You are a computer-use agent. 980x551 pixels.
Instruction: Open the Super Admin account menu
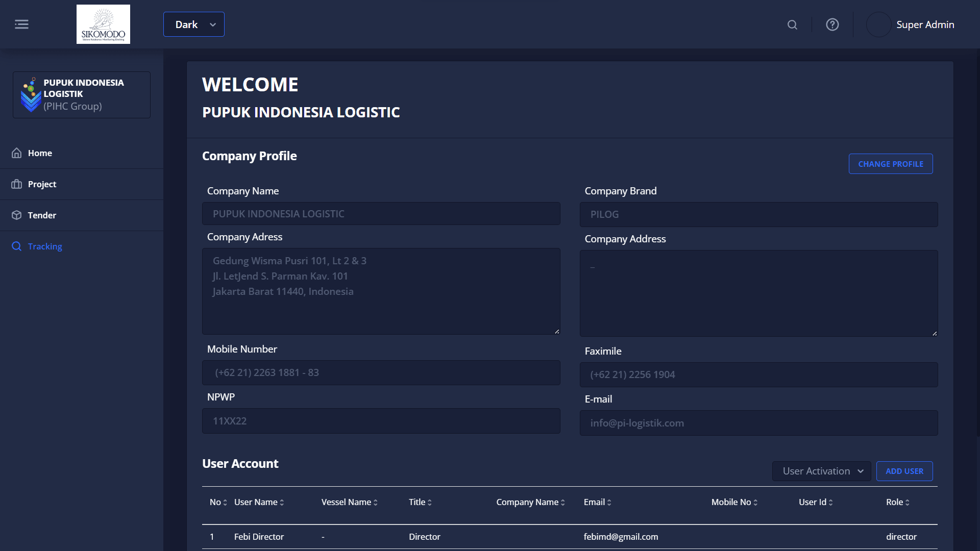pos(911,24)
